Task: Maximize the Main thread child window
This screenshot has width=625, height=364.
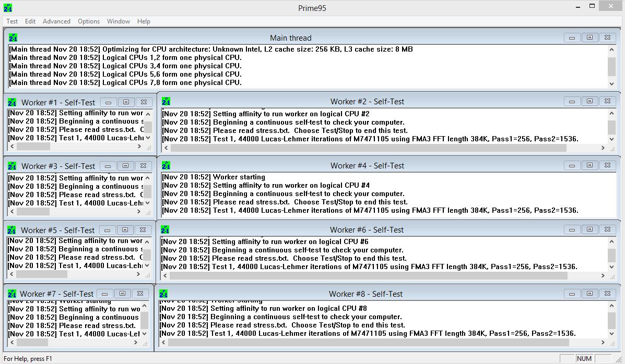Action: (589, 38)
